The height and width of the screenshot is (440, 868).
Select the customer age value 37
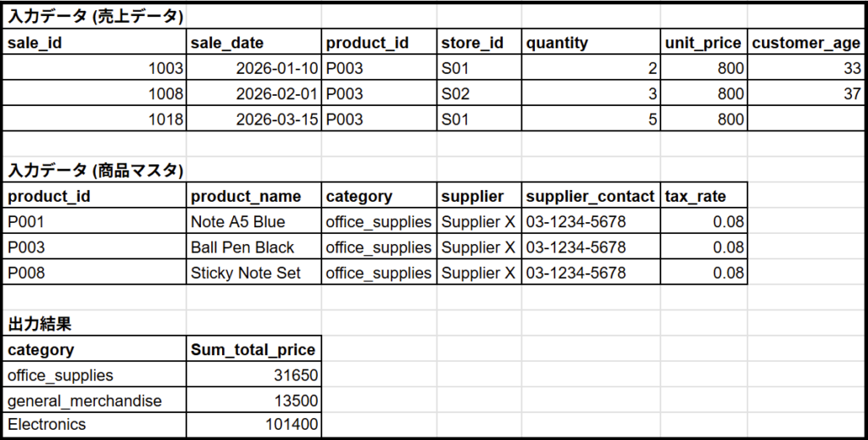click(x=806, y=93)
